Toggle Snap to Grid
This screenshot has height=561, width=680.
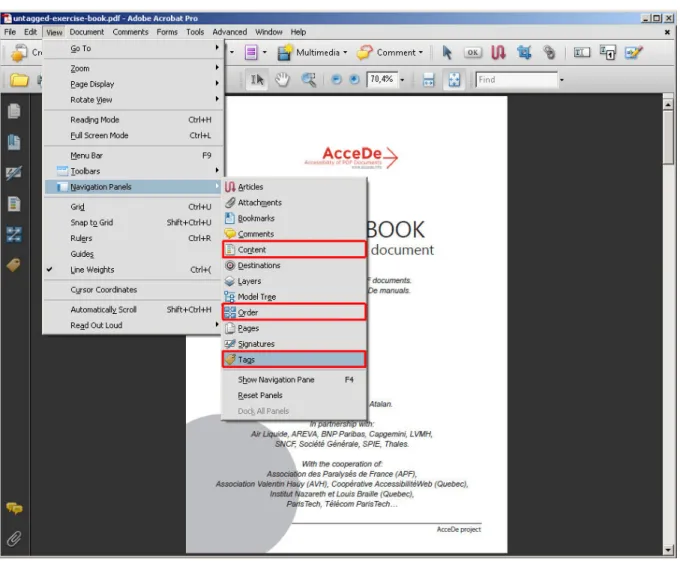point(133,222)
